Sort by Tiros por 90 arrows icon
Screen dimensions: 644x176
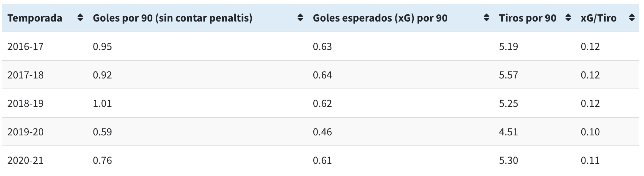tap(568, 18)
